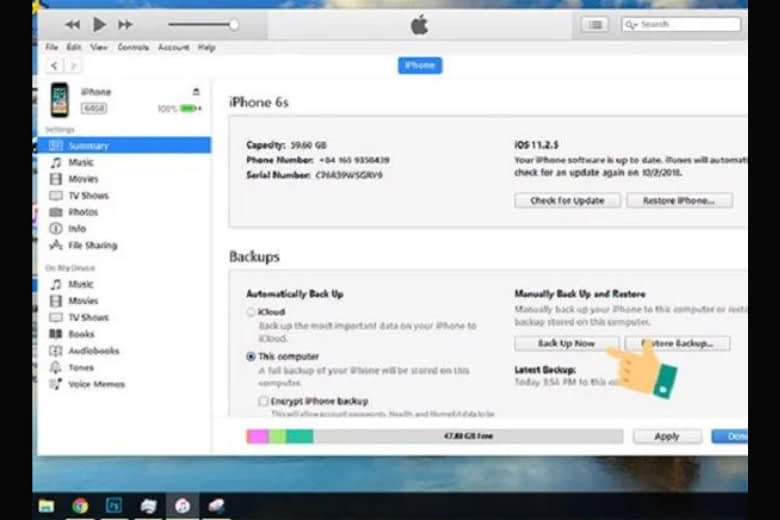Start playback with the Play button

[x=99, y=24]
